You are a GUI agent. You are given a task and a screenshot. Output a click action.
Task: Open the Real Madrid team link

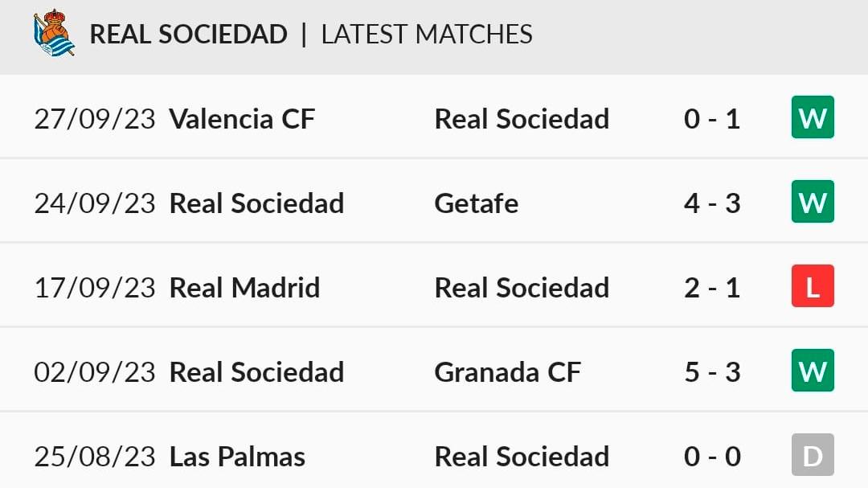[244, 288]
